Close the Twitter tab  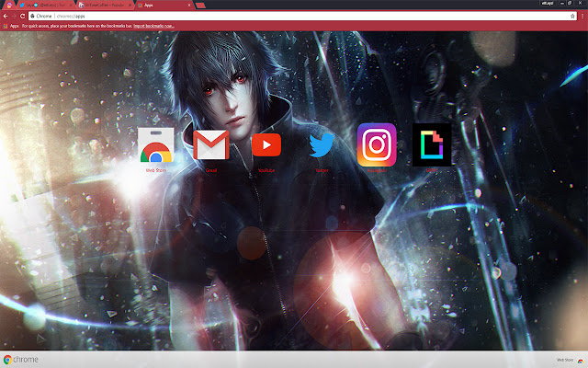coord(71,5)
